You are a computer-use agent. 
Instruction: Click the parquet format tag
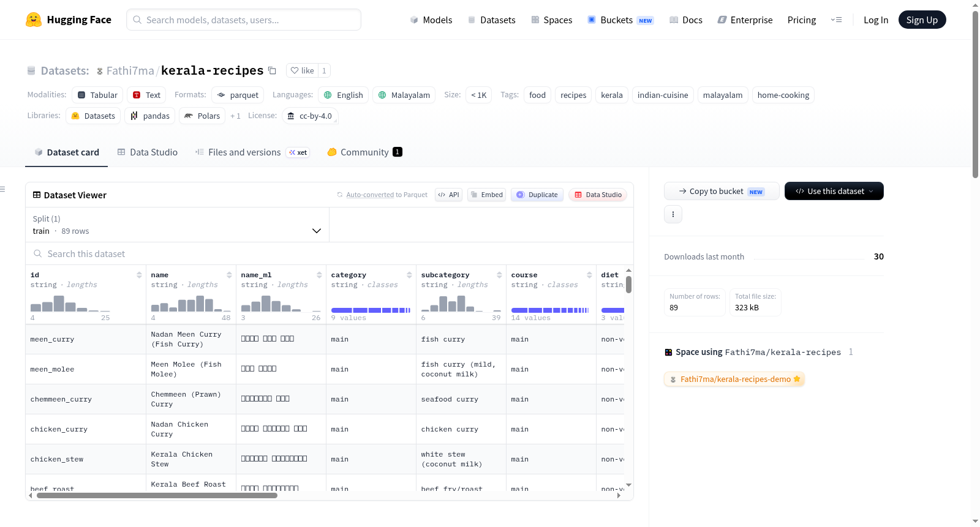238,95
